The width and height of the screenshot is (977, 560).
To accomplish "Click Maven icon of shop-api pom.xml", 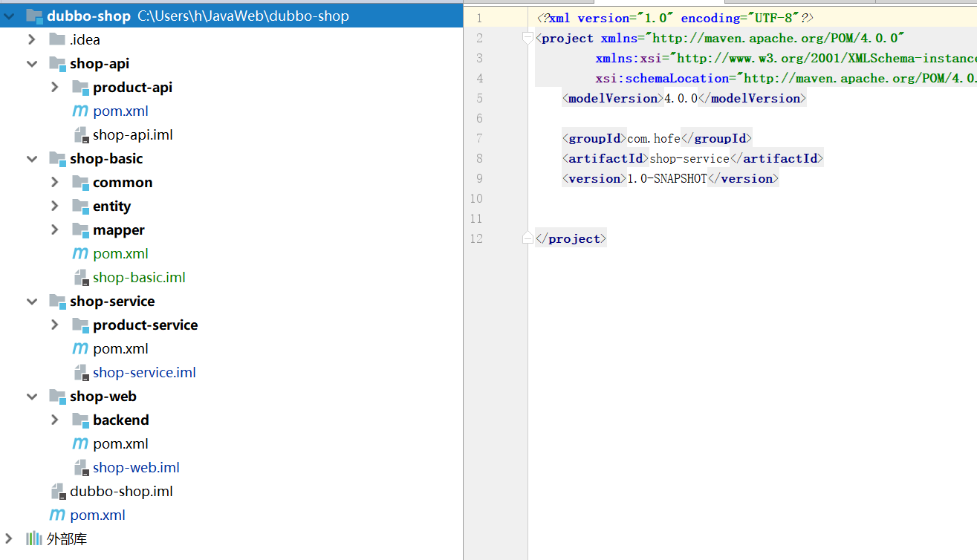I will [x=80, y=111].
